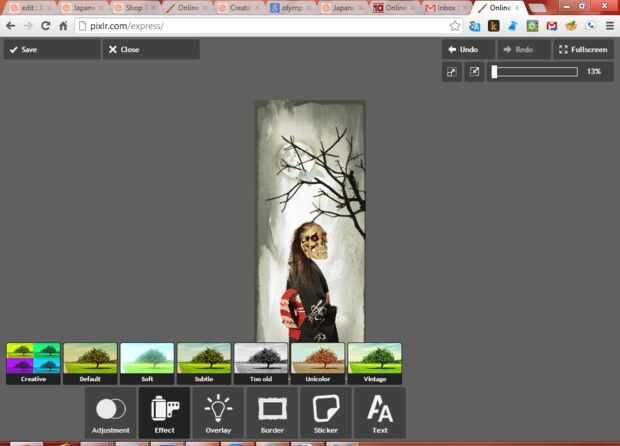Select the Default effect thumbnail

[90, 363]
